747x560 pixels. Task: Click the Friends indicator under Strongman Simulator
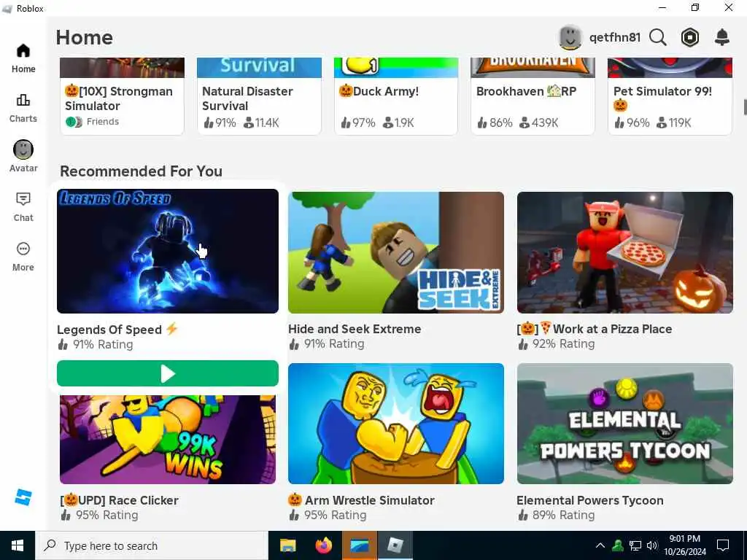click(93, 122)
